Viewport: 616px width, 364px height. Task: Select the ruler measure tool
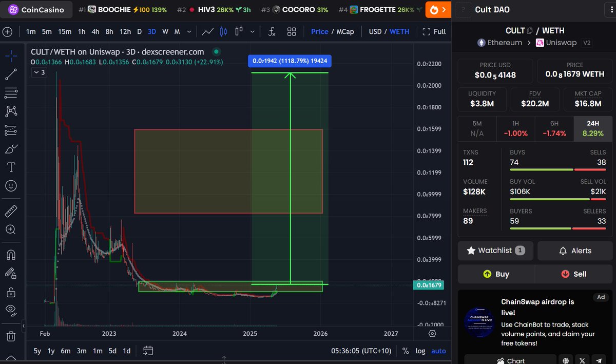tap(11, 211)
